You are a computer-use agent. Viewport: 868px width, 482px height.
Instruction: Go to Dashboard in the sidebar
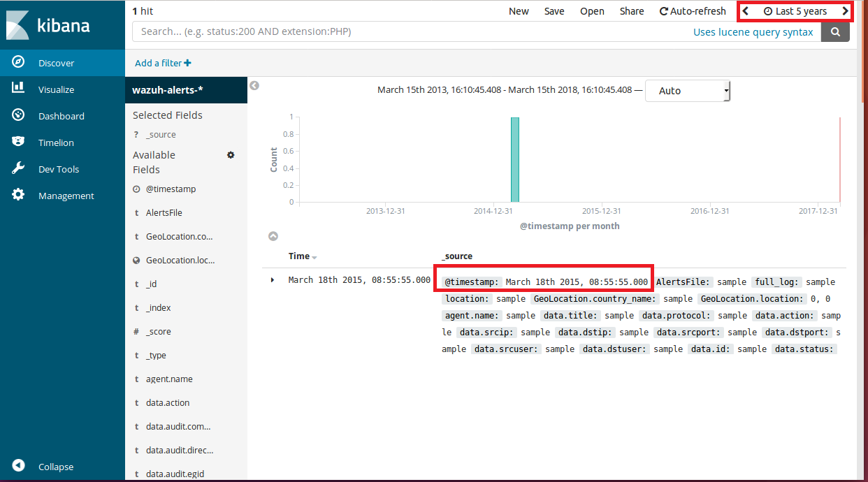click(x=62, y=116)
